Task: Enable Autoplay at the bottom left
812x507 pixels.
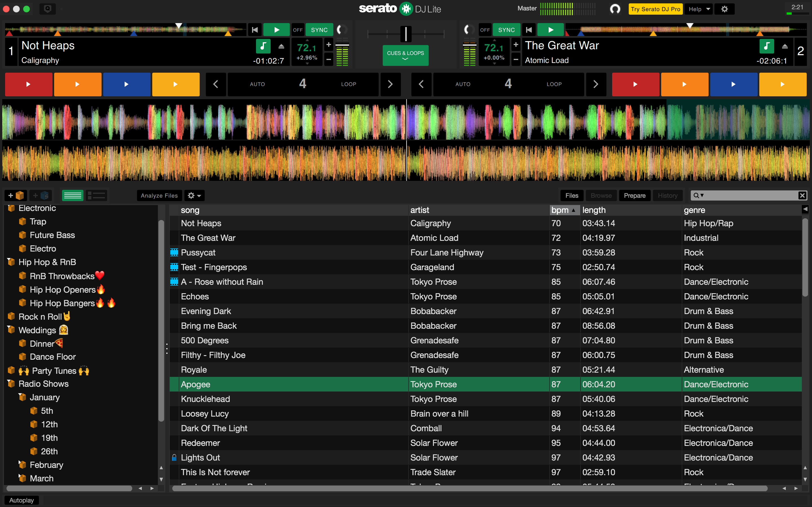Action: pyautogui.click(x=21, y=500)
